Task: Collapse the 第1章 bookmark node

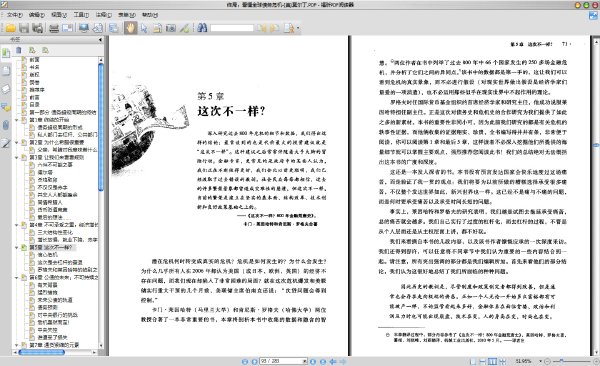Action: [x=16, y=120]
